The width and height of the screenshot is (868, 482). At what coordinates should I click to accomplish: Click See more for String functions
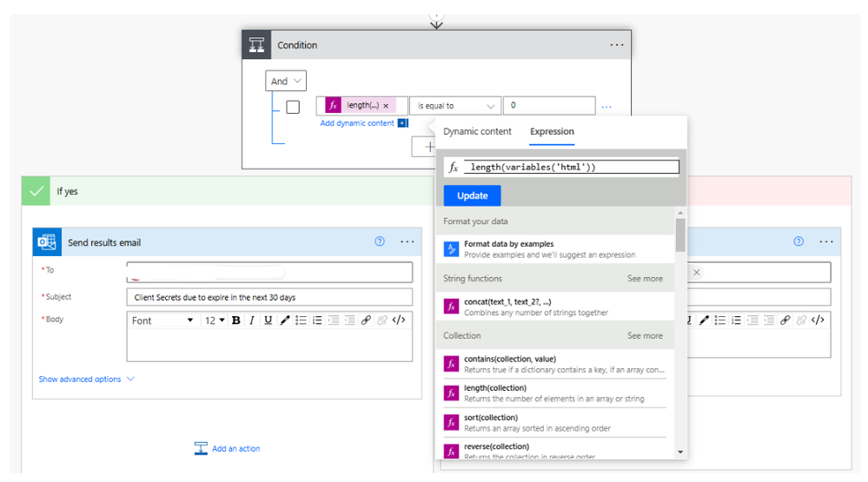pos(645,279)
